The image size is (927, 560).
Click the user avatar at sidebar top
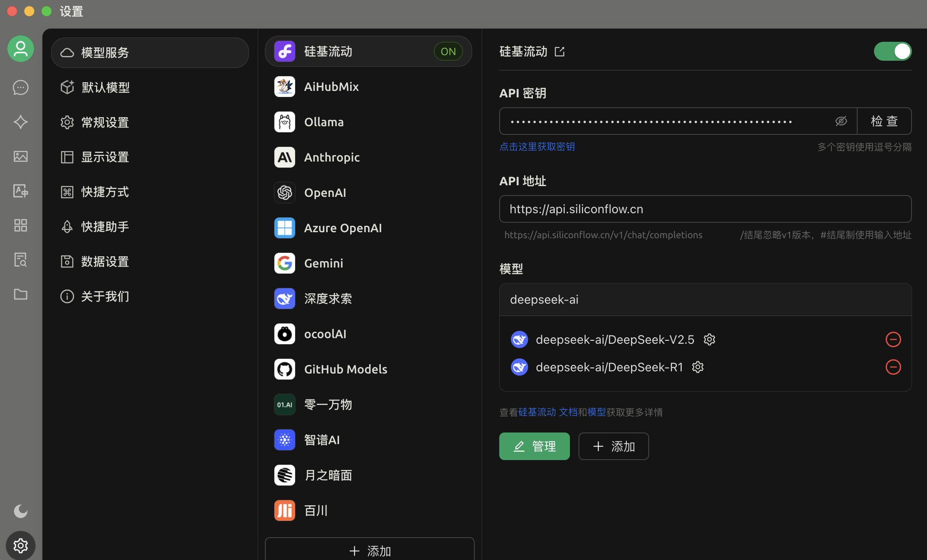(x=20, y=49)
